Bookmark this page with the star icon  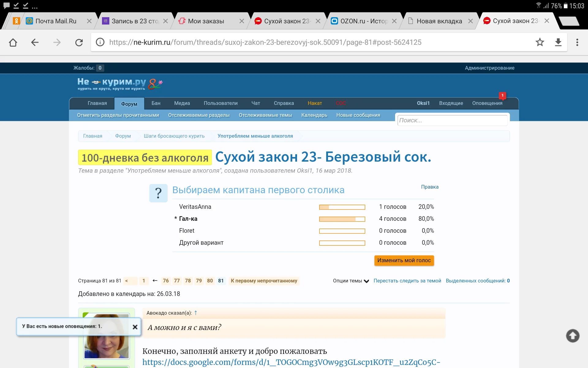(x=540, y=42)
